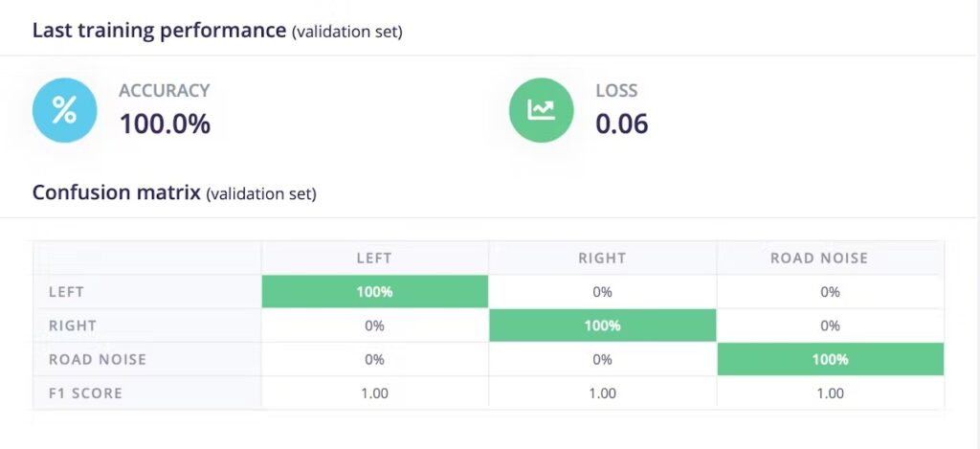The width and height of the screenshot is (980, 449).
Task: Click F1 score 1.00 under ROAD NOISE column
Action: tap(830, 393)
